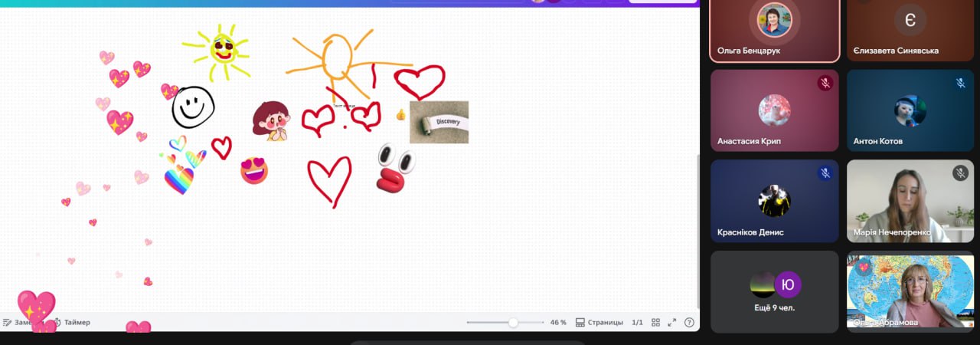The width and height of the screenshot is (980, 345).
Task: Select the black smiley face drawing
Action: (x=193, y=107)
